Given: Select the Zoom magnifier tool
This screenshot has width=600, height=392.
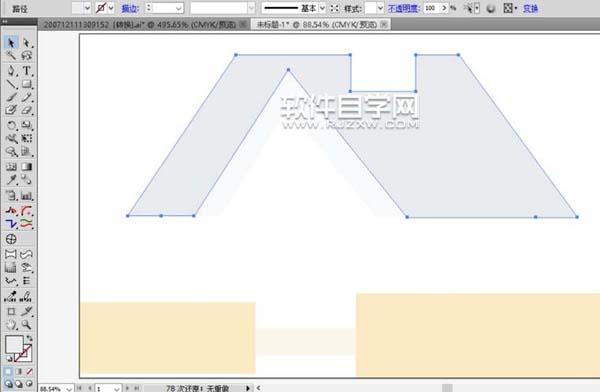Looking at the screenshot, I should pyautogui.click(x=26, y=325).
